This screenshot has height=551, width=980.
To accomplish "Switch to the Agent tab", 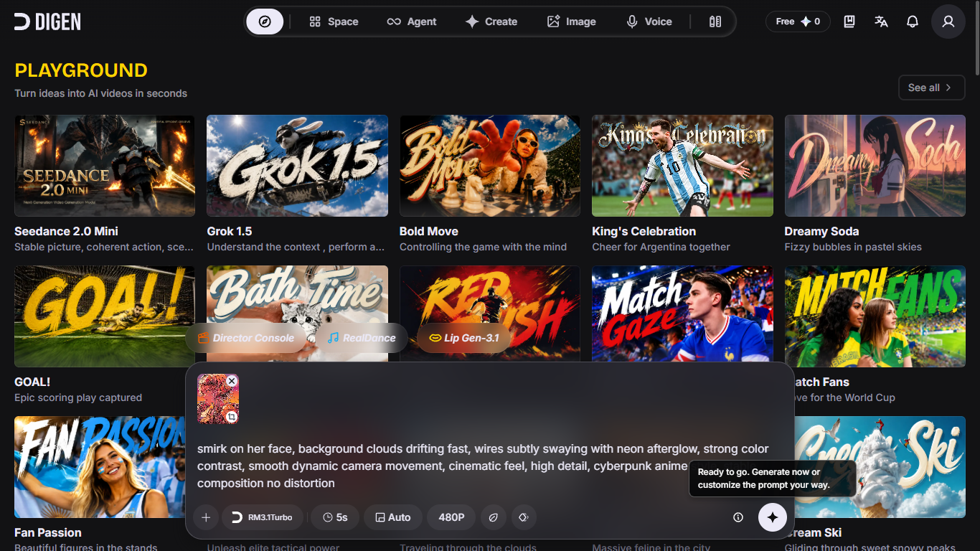I will click(x=412, y=22).
